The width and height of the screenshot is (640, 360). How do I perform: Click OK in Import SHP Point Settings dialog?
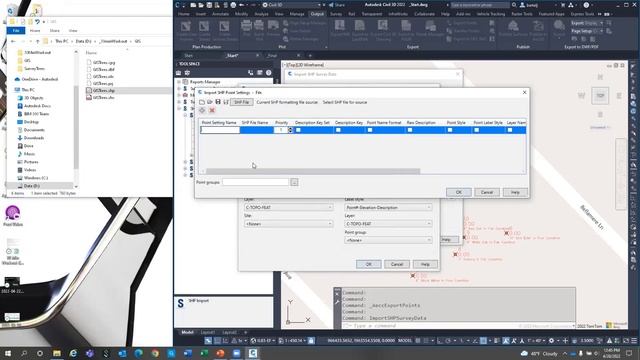click(x=458, y=192)
